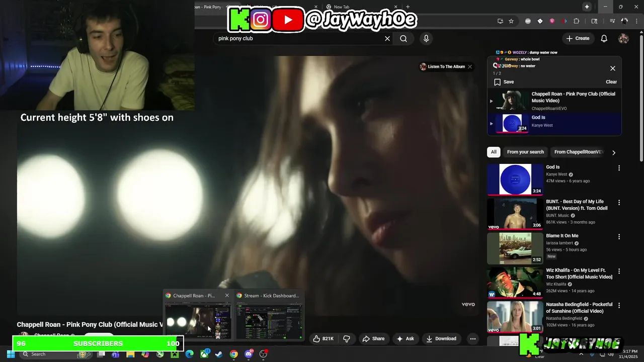Dislike the video with thumbs down
Screen dimensions: 644x362
coord(347,339)
